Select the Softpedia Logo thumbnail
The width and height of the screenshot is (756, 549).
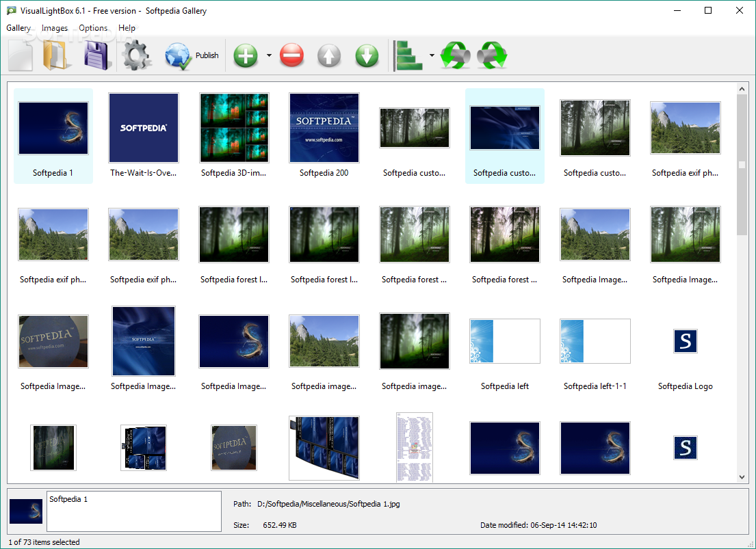click(685, 341)
